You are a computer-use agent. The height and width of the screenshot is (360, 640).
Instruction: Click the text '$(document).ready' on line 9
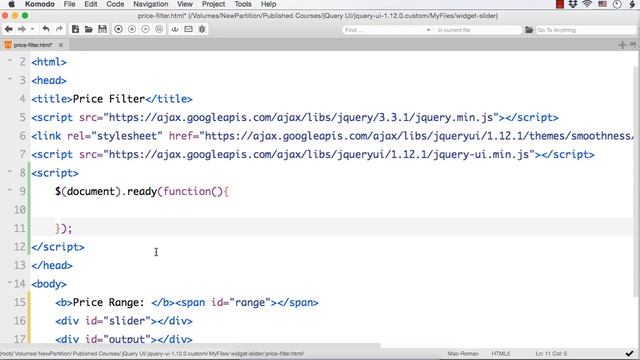coord(106,191)
